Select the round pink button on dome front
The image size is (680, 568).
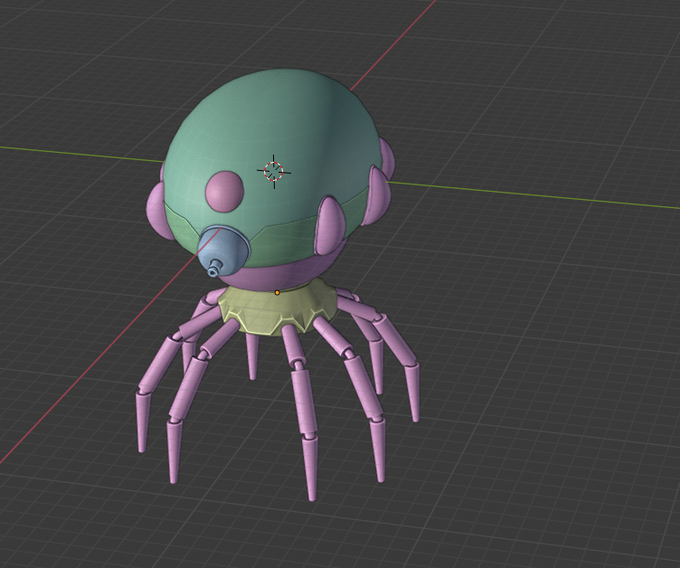pyautogui.click(x=224, y=191)
